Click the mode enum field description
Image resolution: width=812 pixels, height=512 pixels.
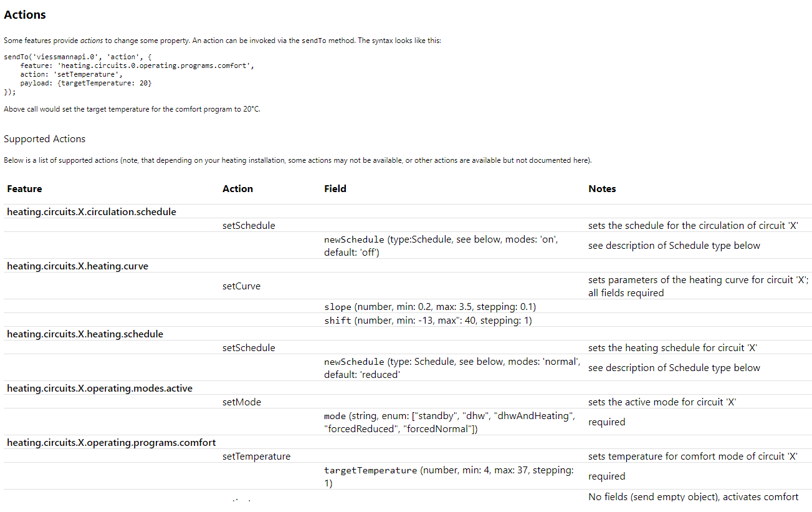pos(447,422)
